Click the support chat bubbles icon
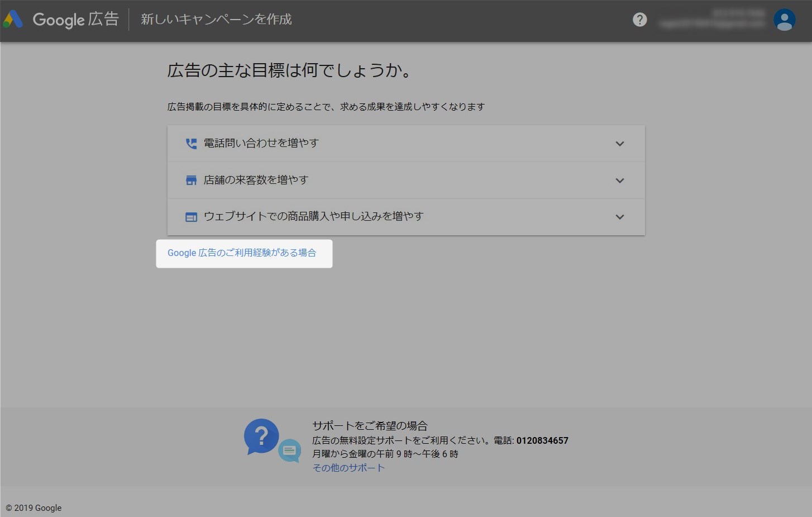The height and width of the screenshot is (517, 812). tap(273, 440)
